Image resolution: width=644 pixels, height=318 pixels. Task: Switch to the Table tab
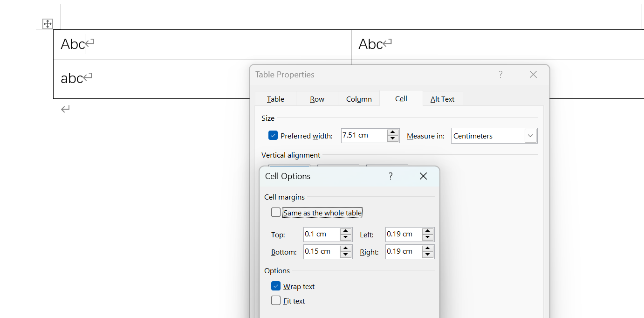pyautogui.click(x=275, y=99)
